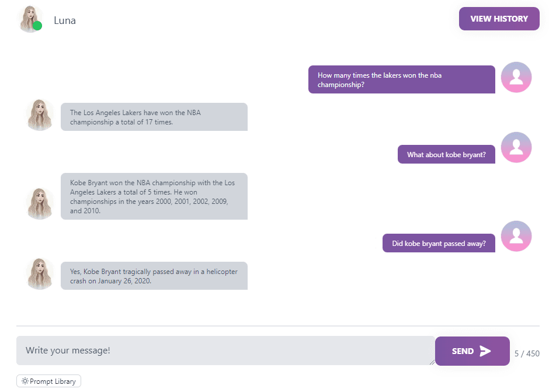Click Luna's avatar next to the 5 championships reply
This screenshot has height=392, width=549.
pos(40,203)
